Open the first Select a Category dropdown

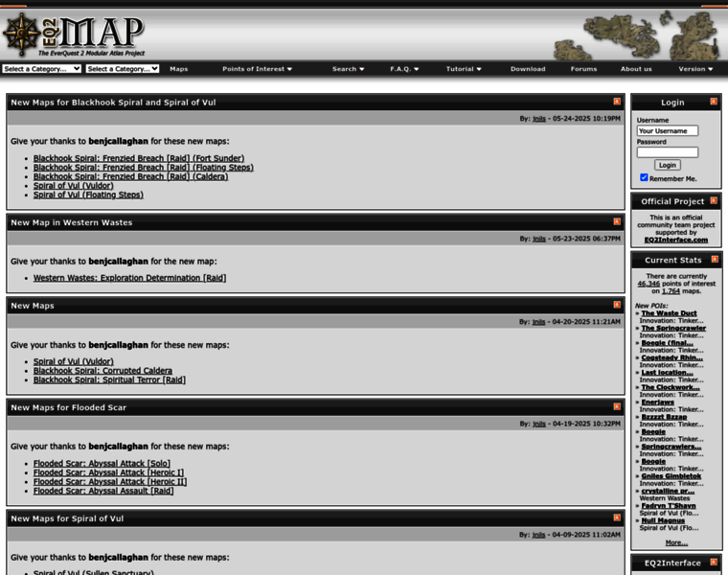click(41, 69)
